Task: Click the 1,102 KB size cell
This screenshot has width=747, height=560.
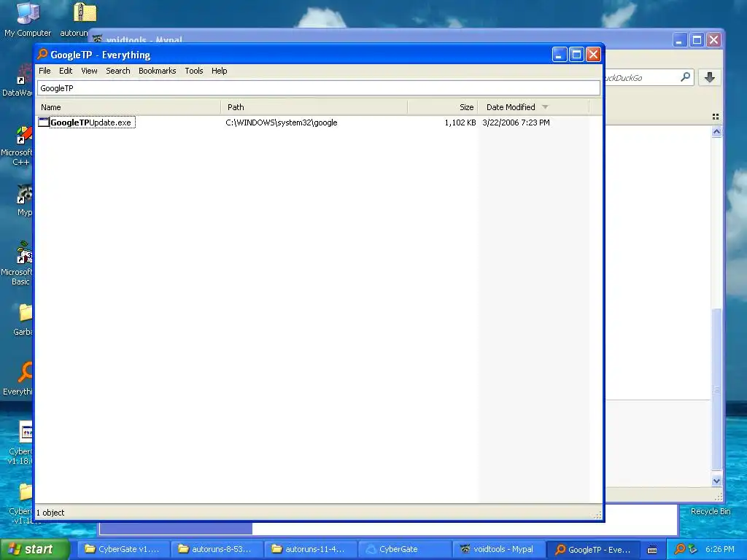Action: [x=460, y=122]
